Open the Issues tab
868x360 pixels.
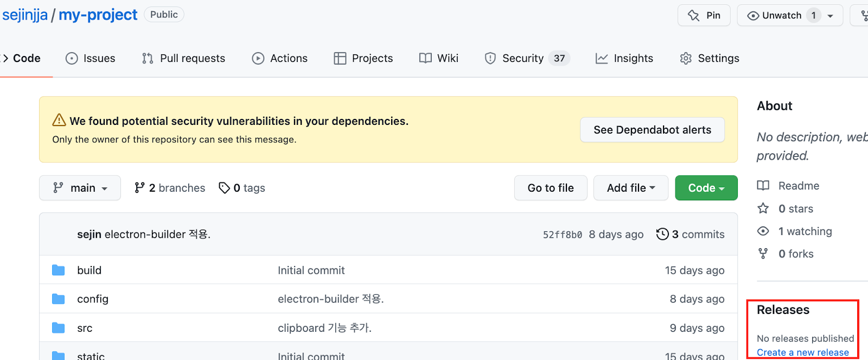point(90,58)
